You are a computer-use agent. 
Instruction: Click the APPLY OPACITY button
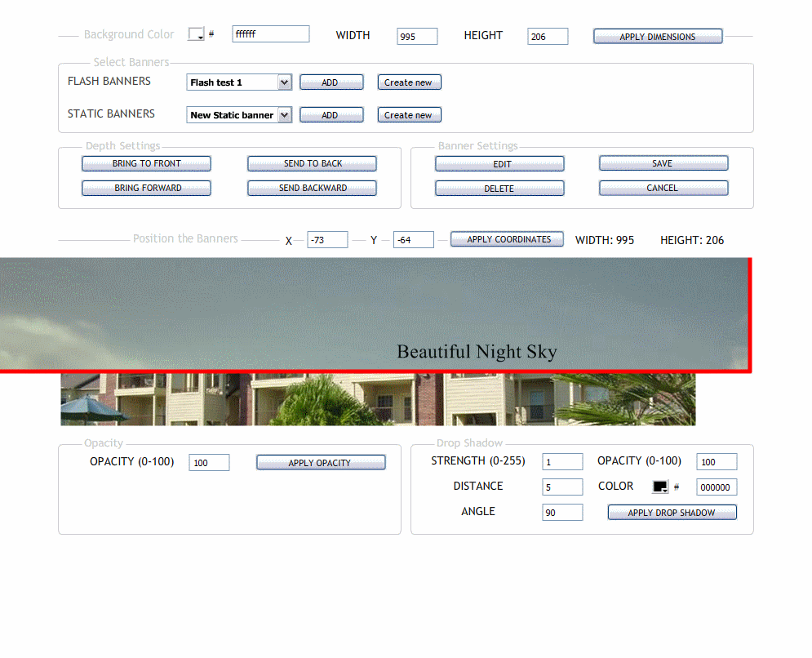click(321, 463)
